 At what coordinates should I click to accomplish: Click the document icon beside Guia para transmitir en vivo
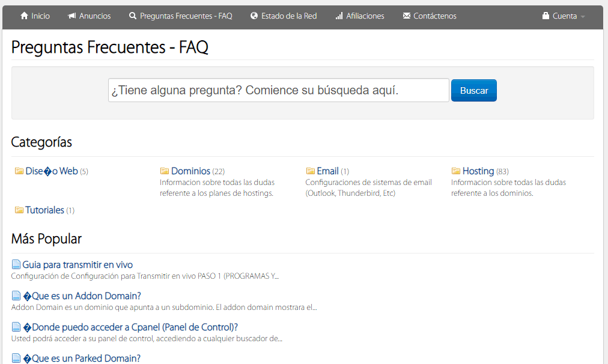(x=16, y=265)
